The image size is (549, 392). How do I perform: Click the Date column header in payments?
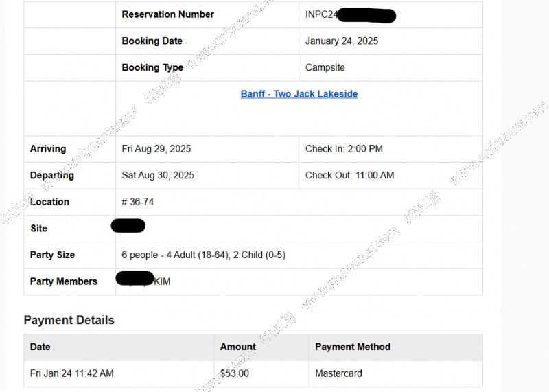[40, 347]
